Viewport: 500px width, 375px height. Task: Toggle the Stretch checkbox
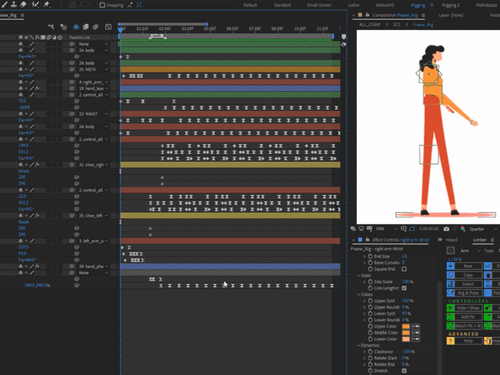click(x=404, y=371)
